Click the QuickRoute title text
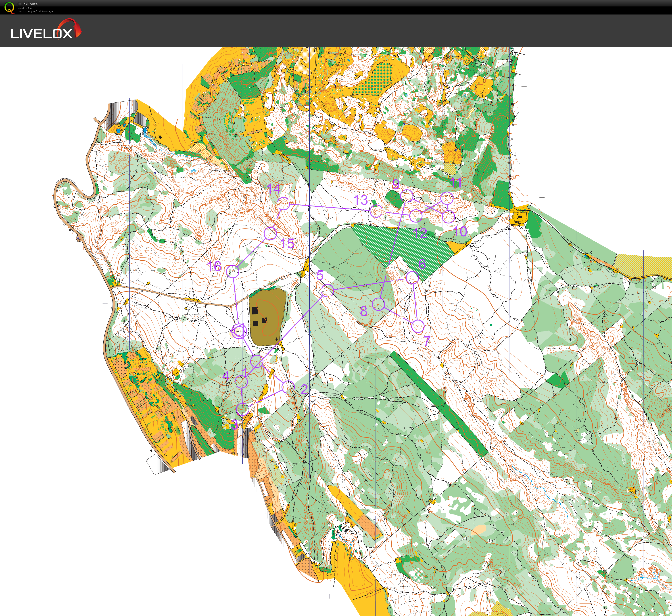The height and width of the screenshot is (616, 672). click(27, 4)
